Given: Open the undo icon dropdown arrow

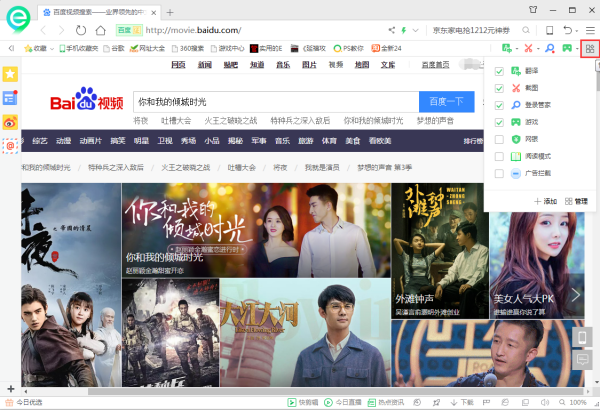Looking at the screenshot, I should pos(576,30).
